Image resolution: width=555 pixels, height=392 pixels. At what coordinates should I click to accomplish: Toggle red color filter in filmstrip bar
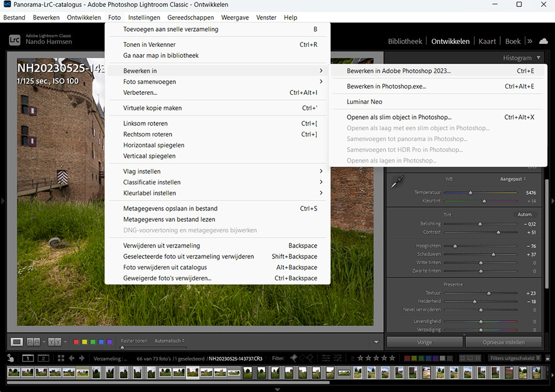[408, 358]
